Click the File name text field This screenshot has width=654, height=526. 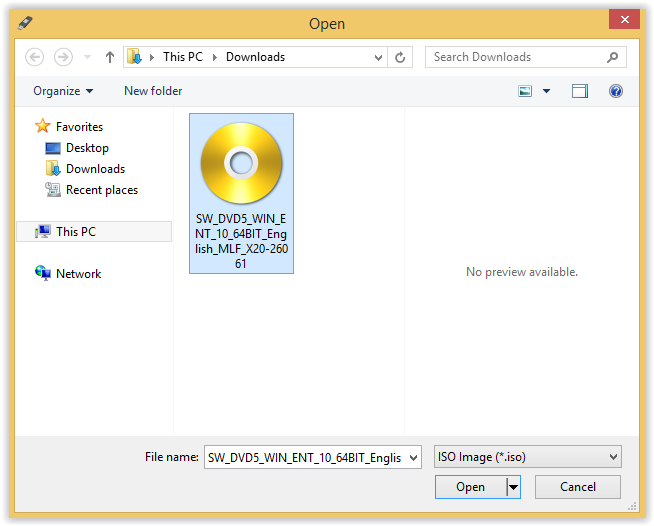click(x=305, y=458)
